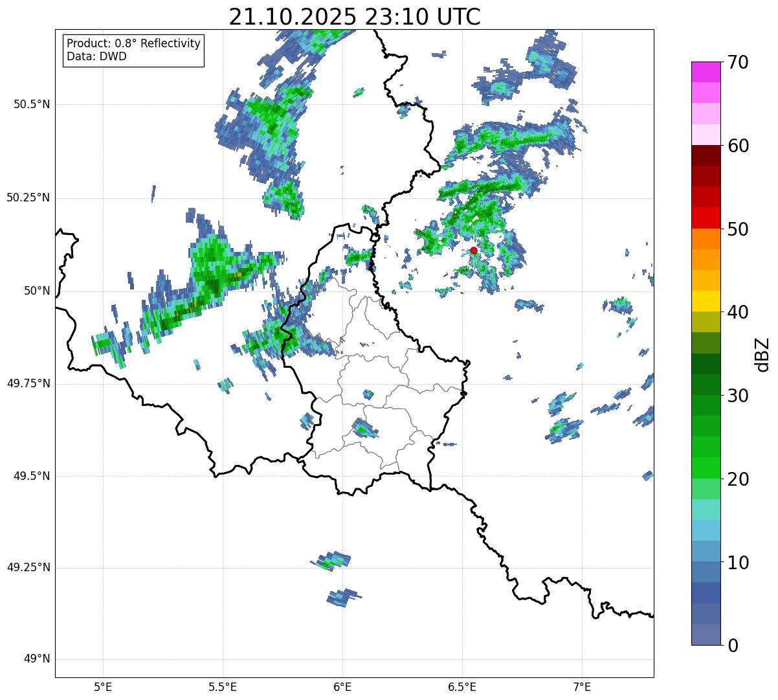
Task: Click the "49.75°N" latitude label
Action: [x=28, y=383]
